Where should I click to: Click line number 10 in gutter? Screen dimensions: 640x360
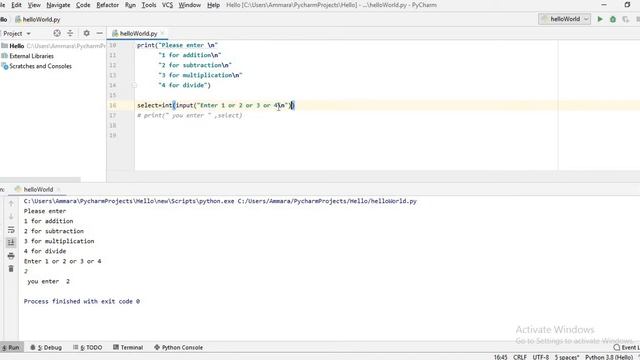[113, 45]
